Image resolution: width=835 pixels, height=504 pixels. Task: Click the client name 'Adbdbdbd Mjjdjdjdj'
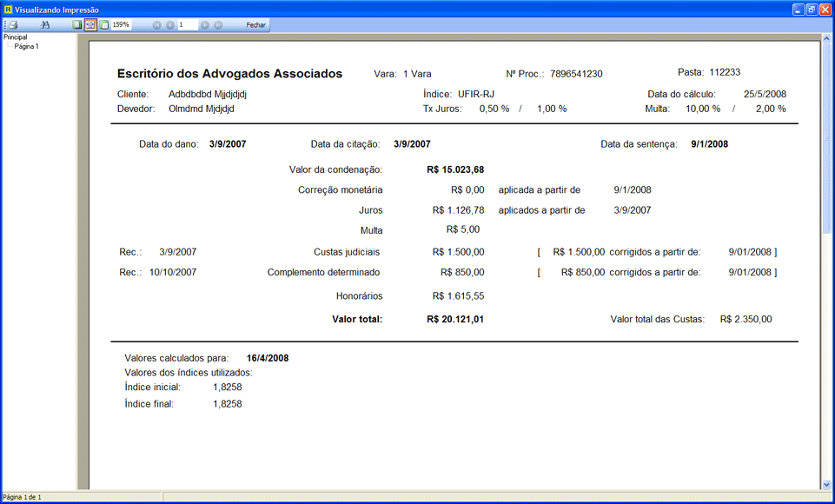[x=208, y=95]
